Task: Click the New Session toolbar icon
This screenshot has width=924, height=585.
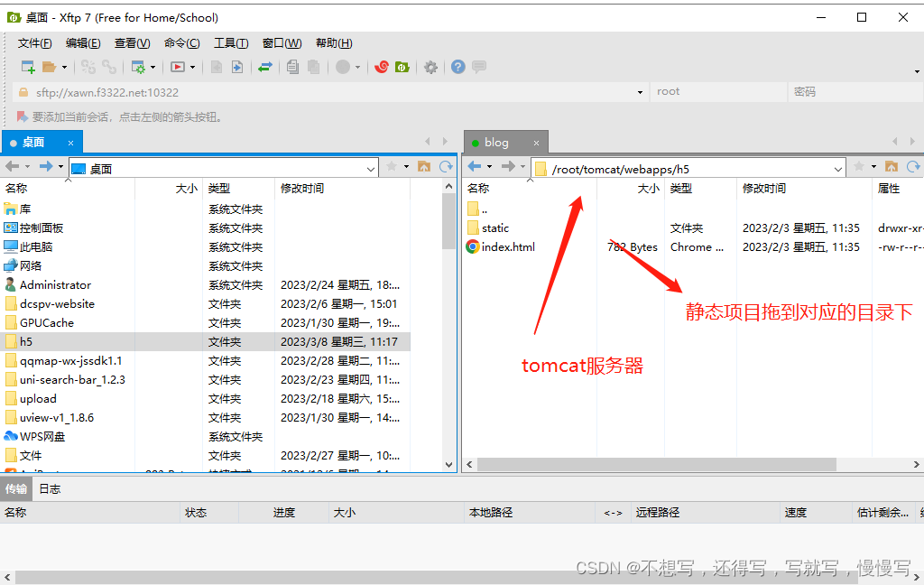Action: click(x=28, y=67)
